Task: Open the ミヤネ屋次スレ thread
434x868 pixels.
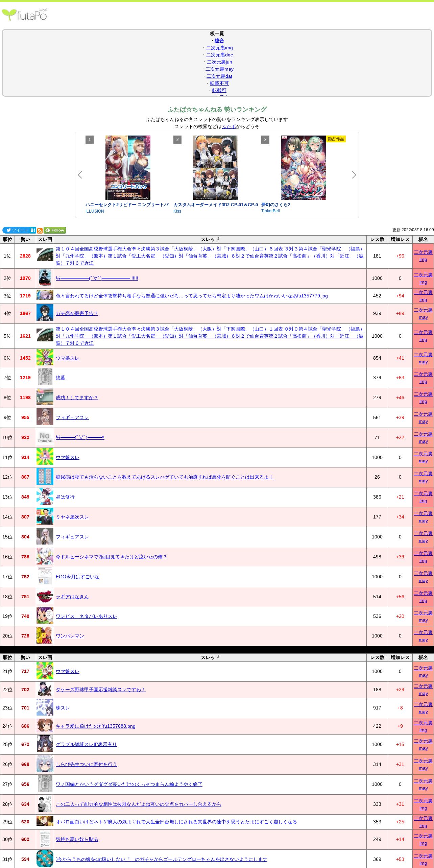Action: click(x=72, y=517)
